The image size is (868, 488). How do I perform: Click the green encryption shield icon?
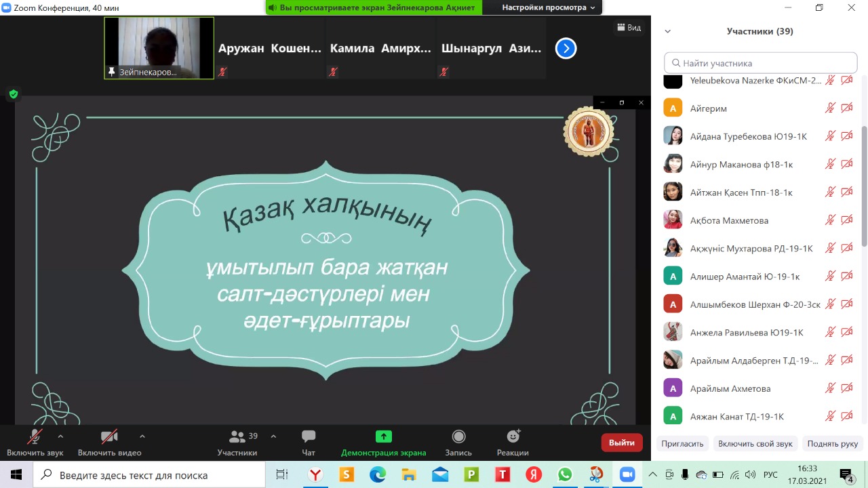tap(13, 94)
